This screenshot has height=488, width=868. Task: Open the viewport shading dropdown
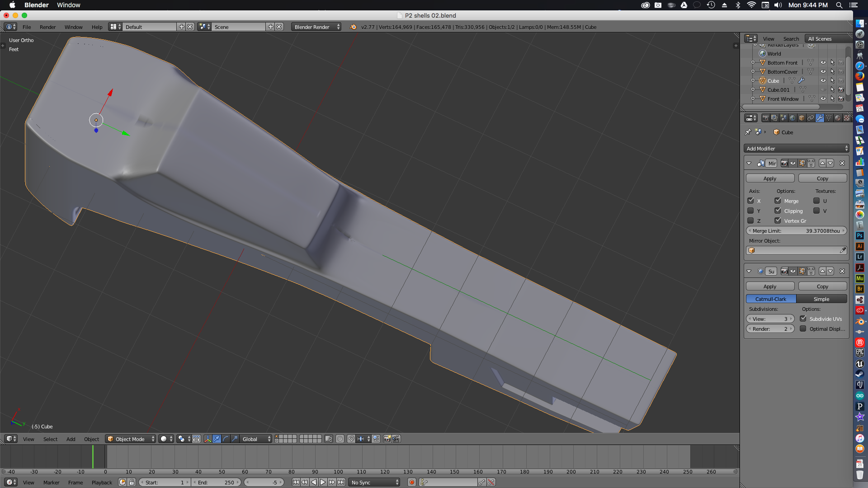[x=166, y=439]
